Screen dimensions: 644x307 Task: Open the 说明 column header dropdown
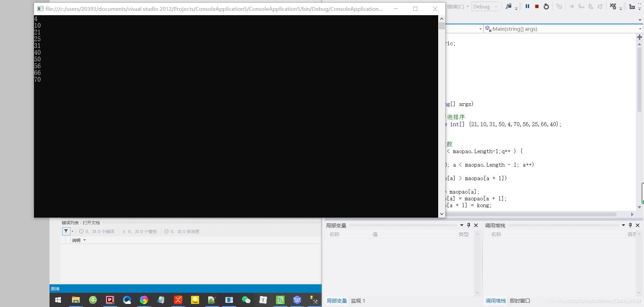click(x=85, y=240)
